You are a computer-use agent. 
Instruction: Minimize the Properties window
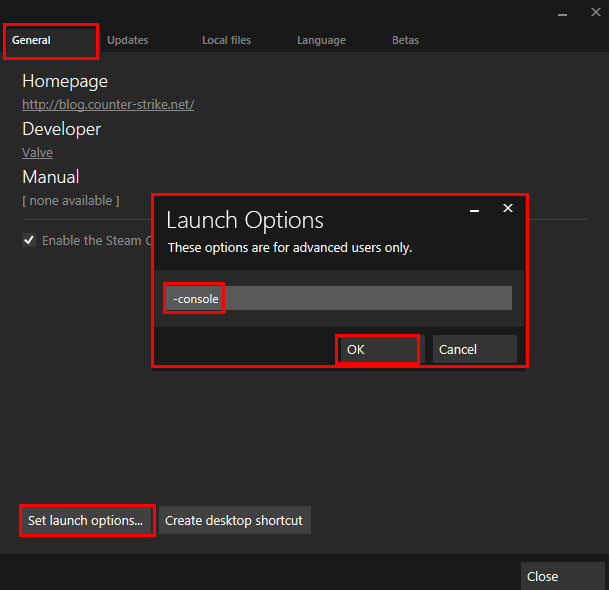[562, 14]
